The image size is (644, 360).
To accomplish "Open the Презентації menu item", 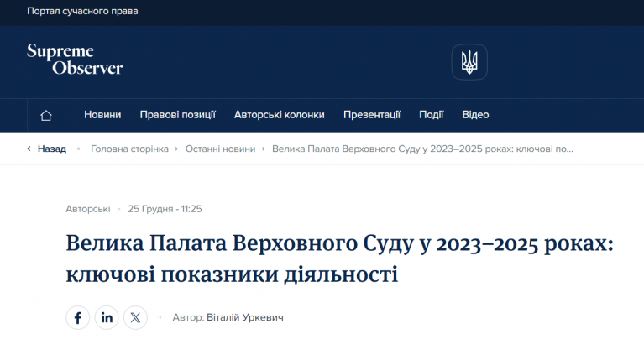I will pos(372,115).
